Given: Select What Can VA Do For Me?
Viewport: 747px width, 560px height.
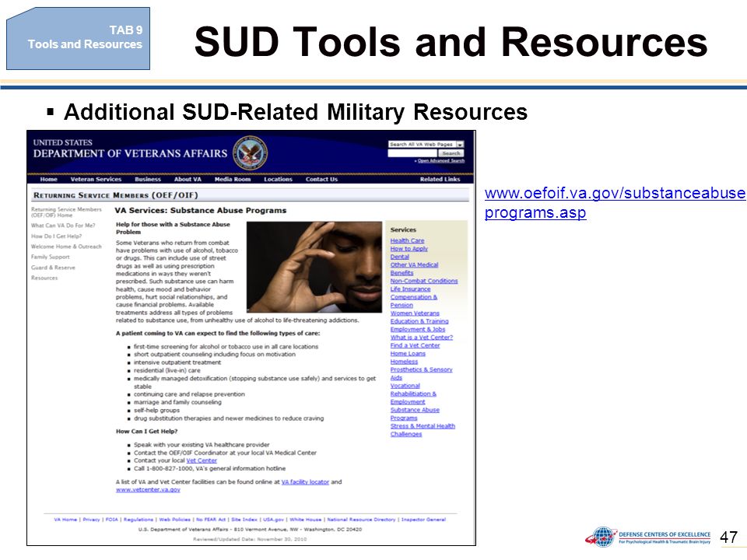Looking at the screenshot, I should [63, 226].
